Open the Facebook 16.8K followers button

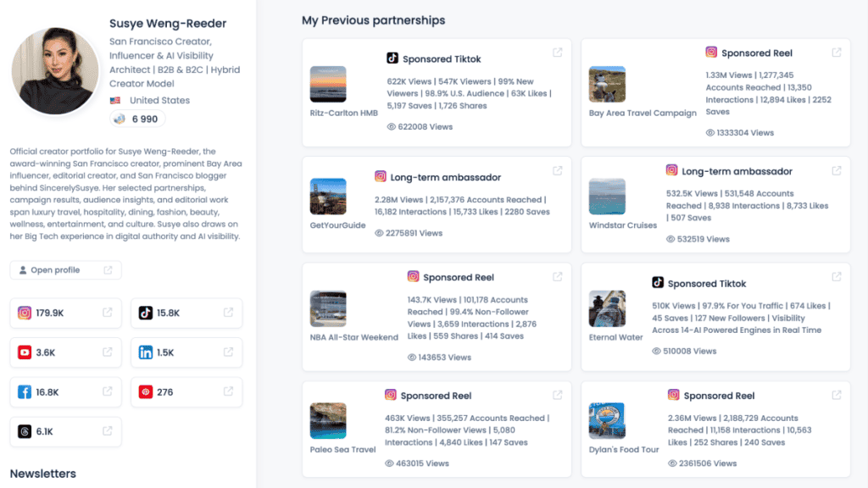(66, 392)
